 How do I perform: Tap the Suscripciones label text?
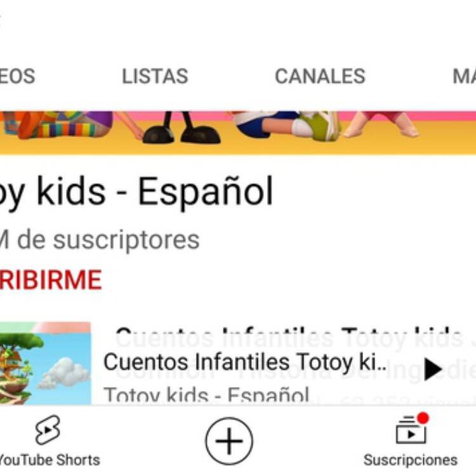coord(411,460)
